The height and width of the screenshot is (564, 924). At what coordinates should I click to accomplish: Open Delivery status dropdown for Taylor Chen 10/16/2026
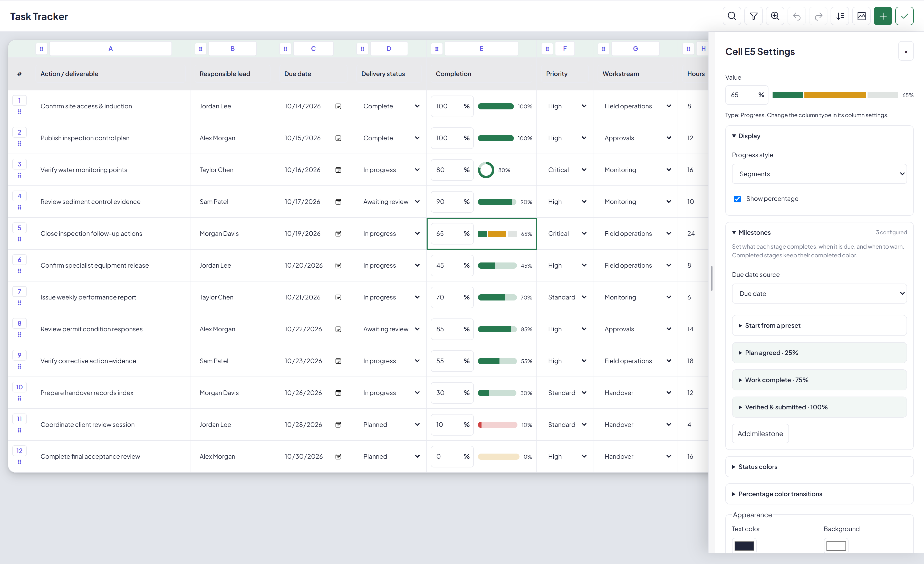(391, 170)
